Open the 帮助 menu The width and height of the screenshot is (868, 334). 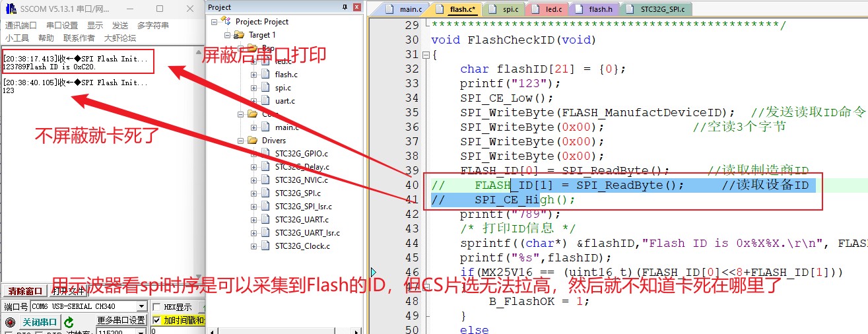pos(46,38)
